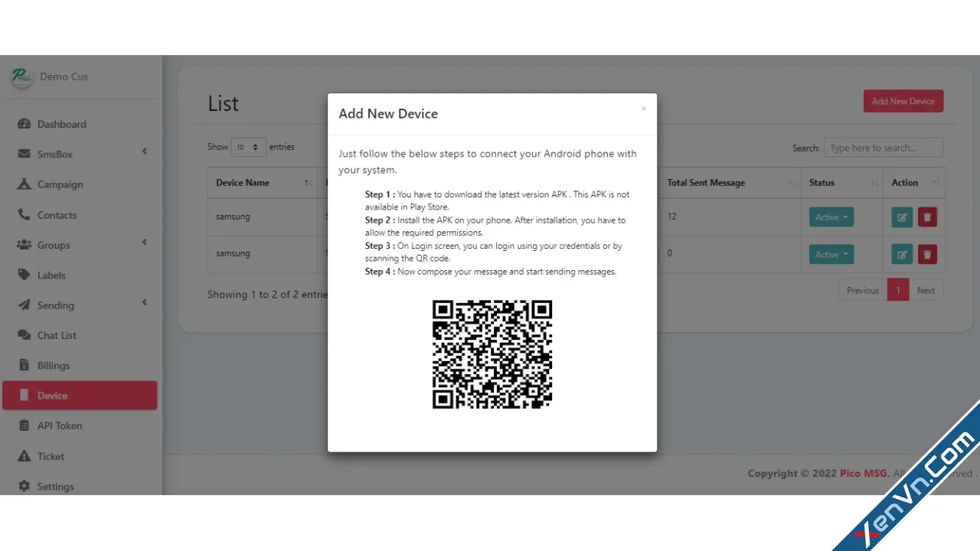Click the Add New Device button
The image size is (980, 551).
(903, 101)
